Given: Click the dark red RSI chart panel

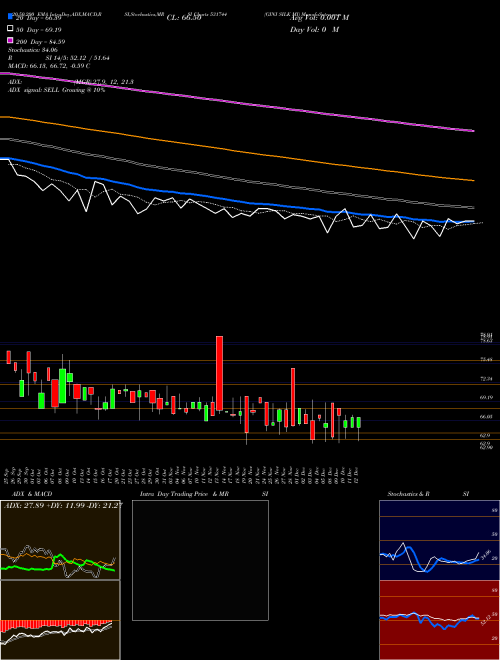Looking at the screenshot, I should [439, 620].
